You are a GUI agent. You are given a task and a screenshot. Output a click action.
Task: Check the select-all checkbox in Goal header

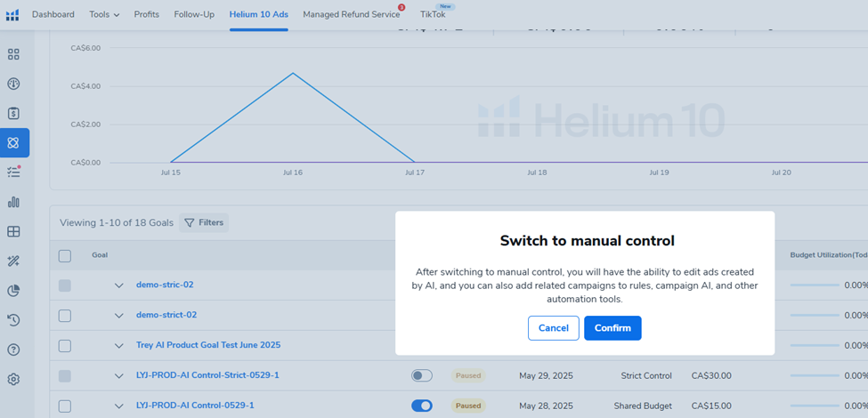[x=64, y=256]
